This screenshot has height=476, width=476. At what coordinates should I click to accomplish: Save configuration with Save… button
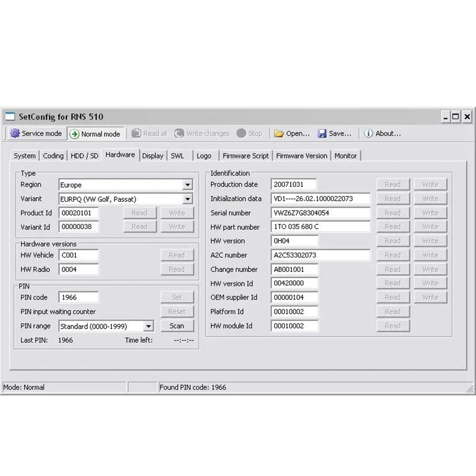(335, 134)
